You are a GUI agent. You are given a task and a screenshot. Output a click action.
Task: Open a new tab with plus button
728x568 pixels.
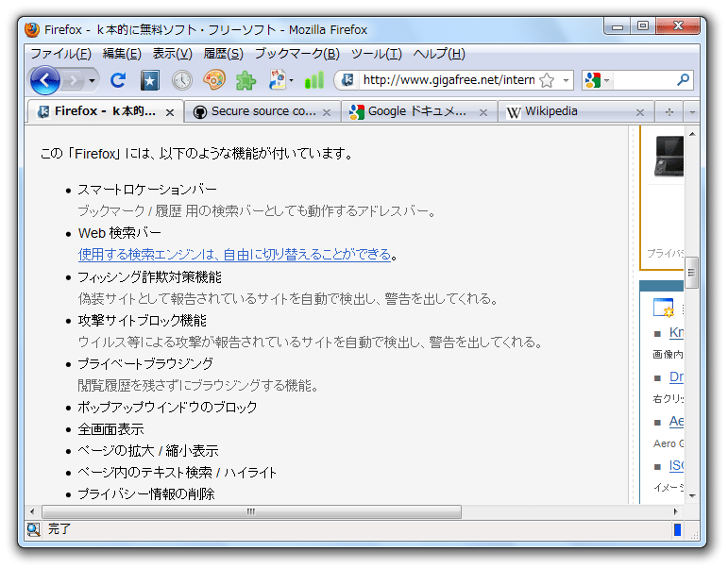(x=669, y=112)
